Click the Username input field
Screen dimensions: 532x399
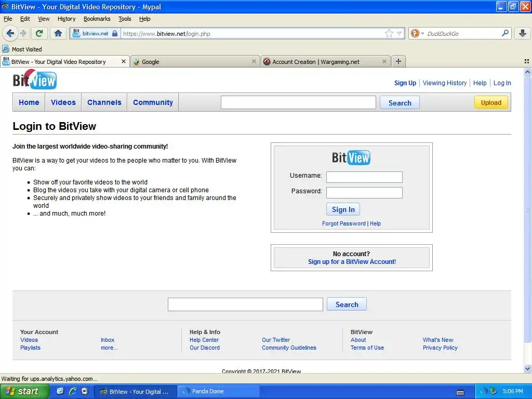point(364,177)
